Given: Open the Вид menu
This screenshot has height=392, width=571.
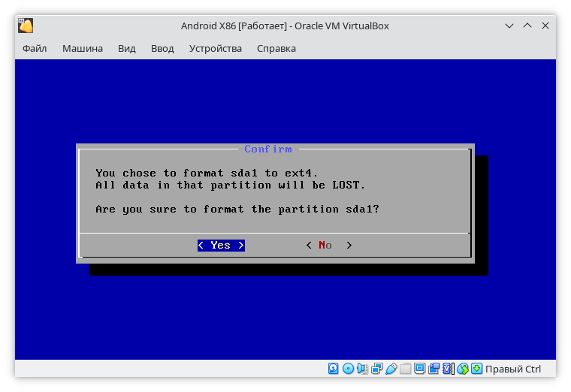Looking at the screenshot, I should coord(127,49).
